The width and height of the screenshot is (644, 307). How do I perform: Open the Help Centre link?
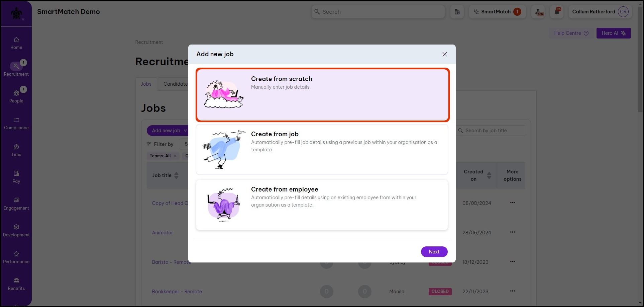(x=571, y=33)
